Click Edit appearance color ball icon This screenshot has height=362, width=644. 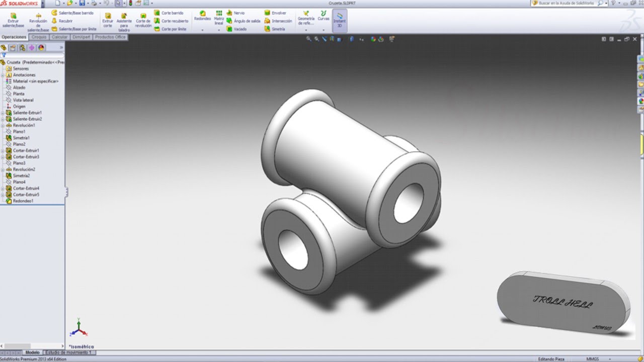pyautogui.click(x=373, y=39)
